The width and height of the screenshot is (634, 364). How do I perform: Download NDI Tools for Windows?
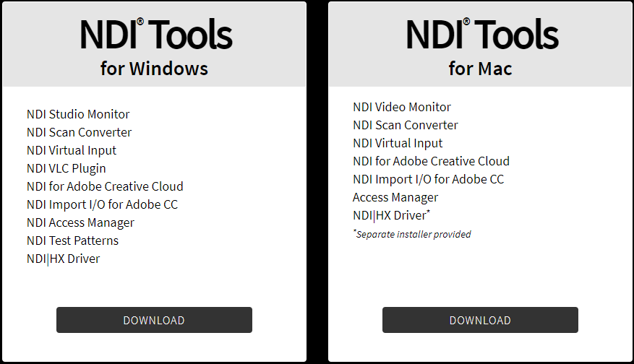coord(154,320)
